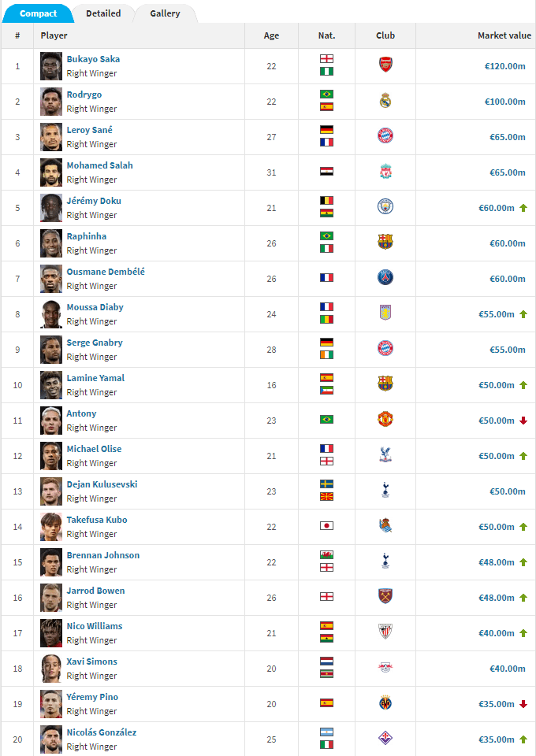The image size is (536, 756).
Task: Click the Manchester City club crest
Action: [385, 207]
